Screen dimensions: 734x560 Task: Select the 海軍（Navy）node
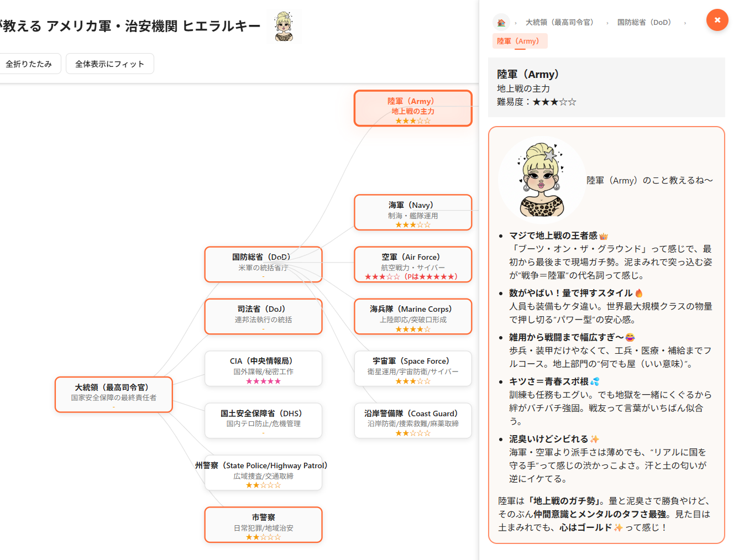(413, 212)
